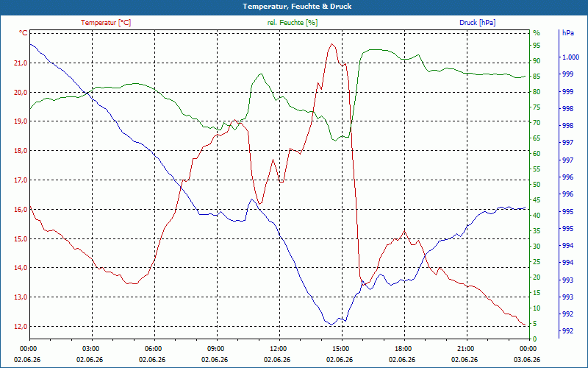Click the green humidity axis value '30'
Viewport: 588px width, 368px height.
pos(537,247)
